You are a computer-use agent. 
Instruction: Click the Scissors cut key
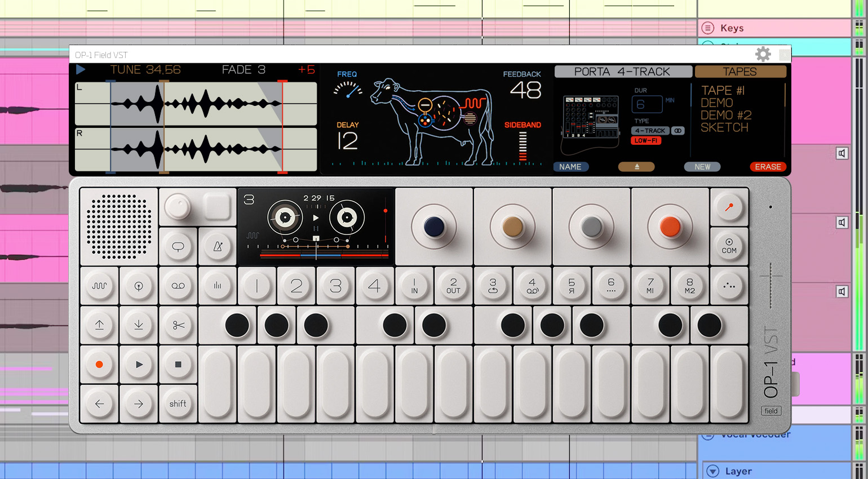click(178, 325)
